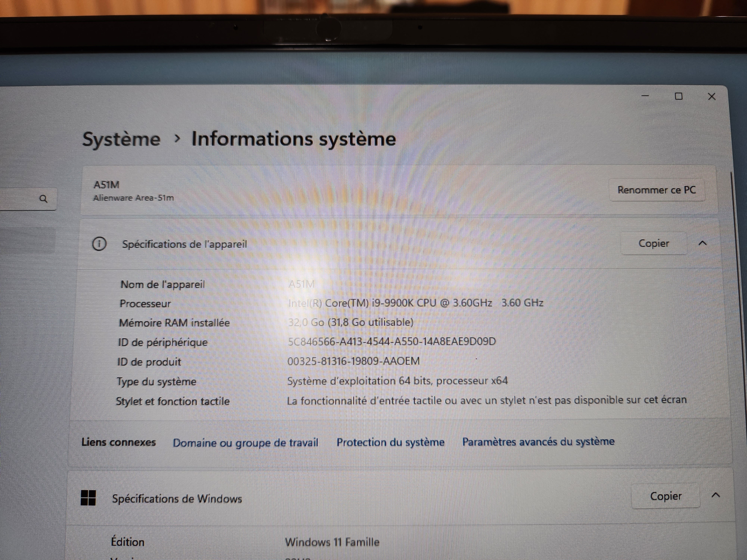Click the info icon beside Spécifications de l'appareil
The height and width of the screenshot is (560, 747).
pyautogui.click(x=99, y=244)
